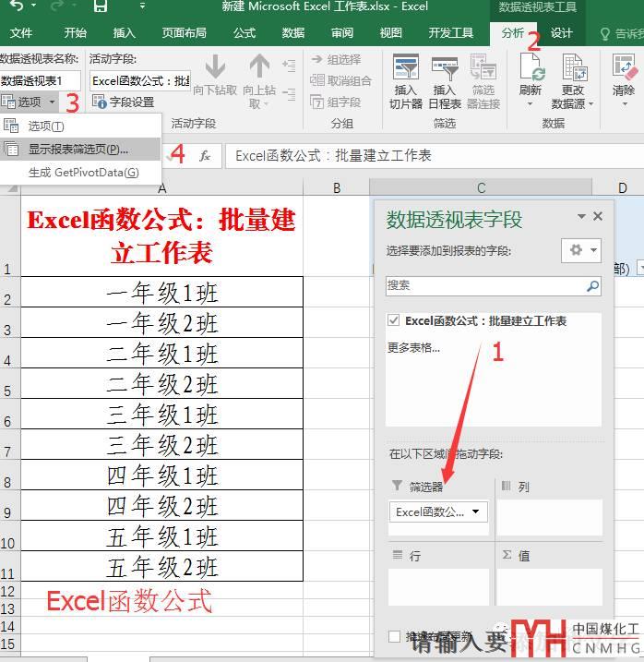Switch to the 设计 ribbon tab
Viewport: 644px width, 662px height.
click(x=562, y=33)
